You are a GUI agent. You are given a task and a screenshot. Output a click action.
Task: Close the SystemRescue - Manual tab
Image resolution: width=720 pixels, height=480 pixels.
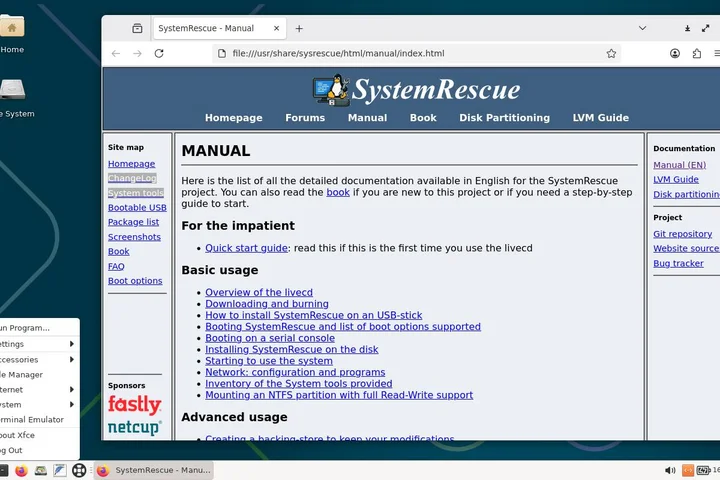click(276, 28)
